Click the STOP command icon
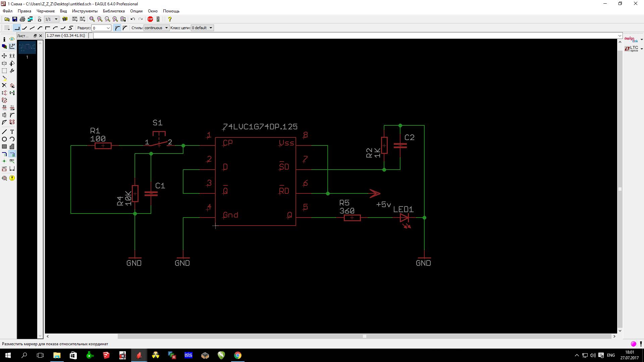 tap(150, 19)
